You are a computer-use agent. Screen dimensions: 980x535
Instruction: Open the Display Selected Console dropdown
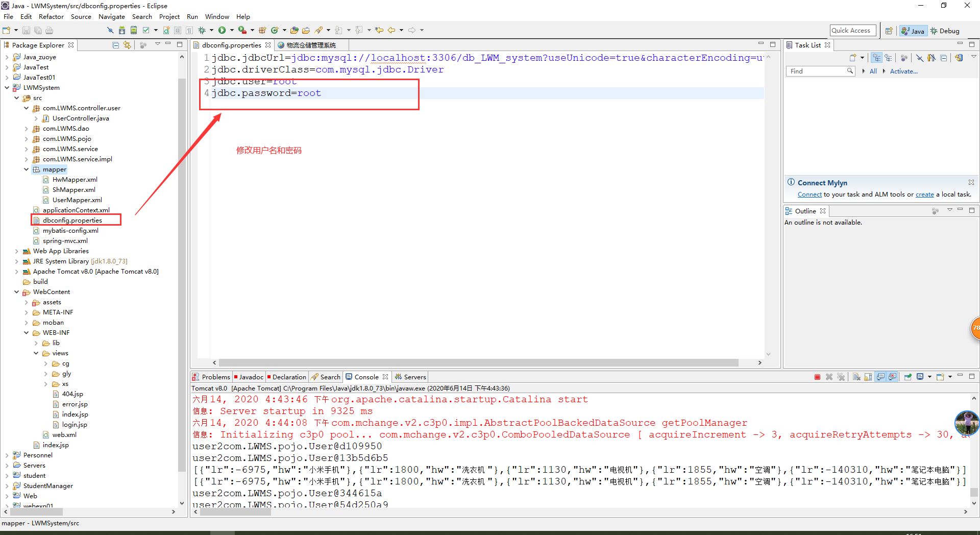929,377
